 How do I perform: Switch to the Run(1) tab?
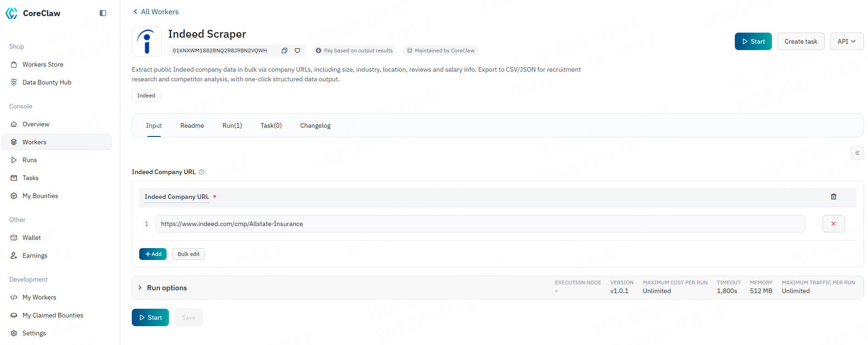coord(232,125)
